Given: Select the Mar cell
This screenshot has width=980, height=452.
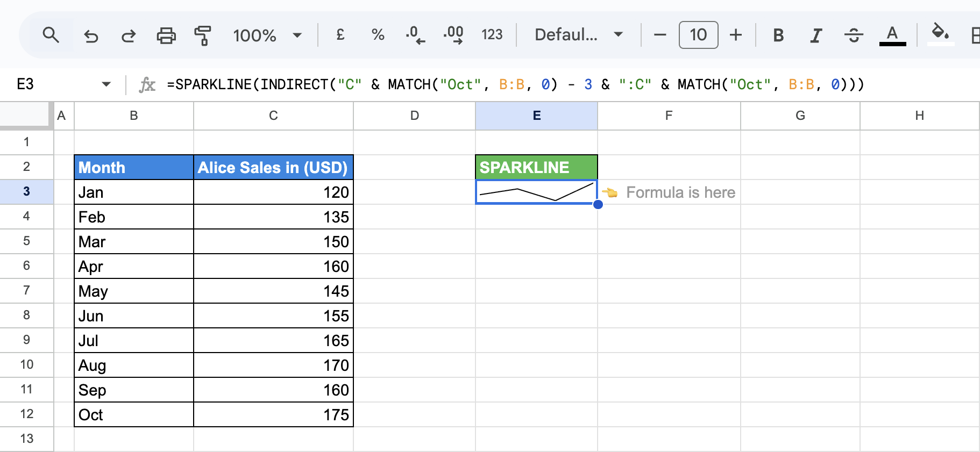Looking at the screenshot, I should (134, 241).
